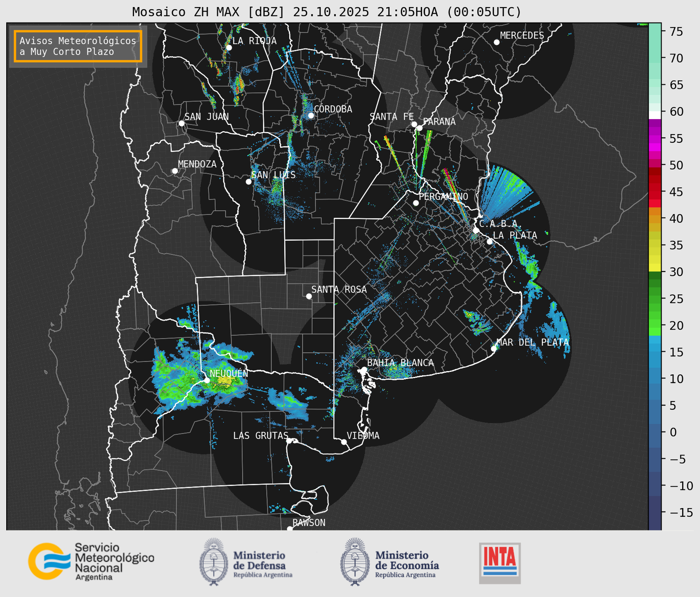This screenshot has width=700, height=597.
Task: Click the BAHIA BLANCA label text
Action: click(400, 363)
